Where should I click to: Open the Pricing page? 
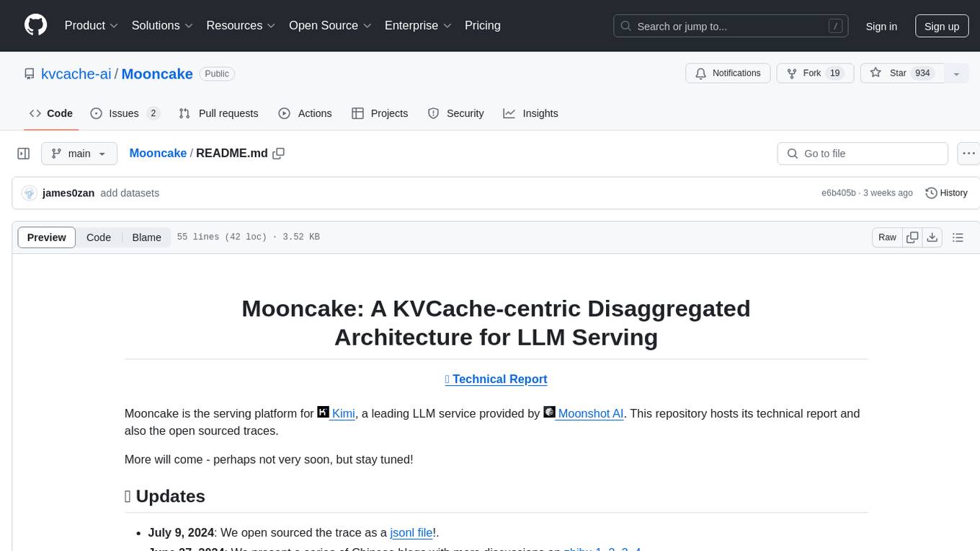pyautogui.click(x=483, y=25)
